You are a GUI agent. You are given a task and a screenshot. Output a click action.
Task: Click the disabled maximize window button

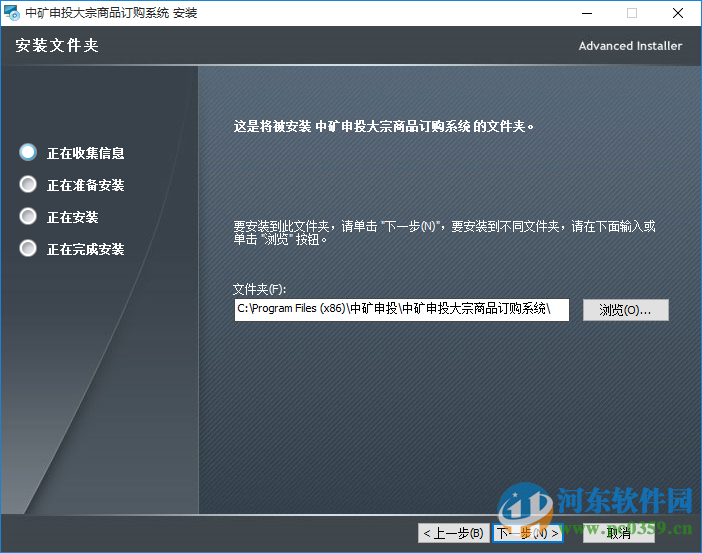pyautogui.click(x=632, y=13)
